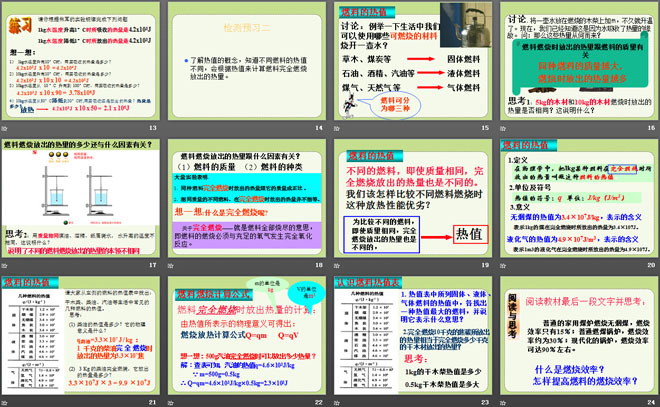Image resolution: width=660 pixels, height=407 pixels.
Task: Select slide 18 about 完全燃烧
Action: (247, 197)
